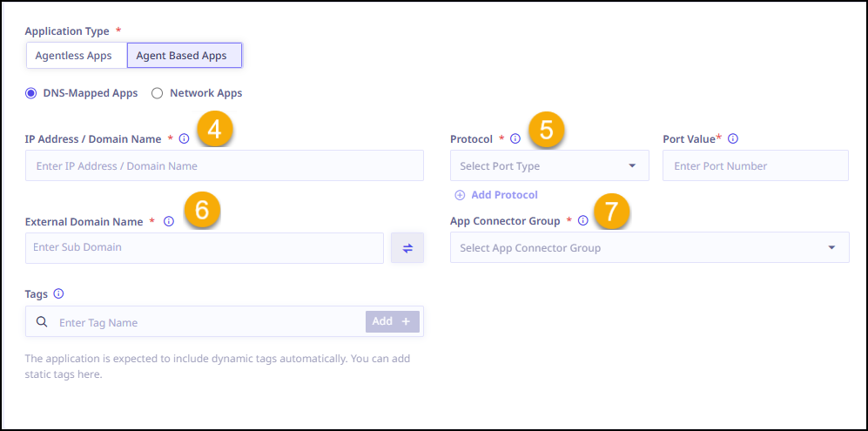Click info icon next to Port Value
The width and height of the screenshot is (868, 431).
(x=733, y=138)
